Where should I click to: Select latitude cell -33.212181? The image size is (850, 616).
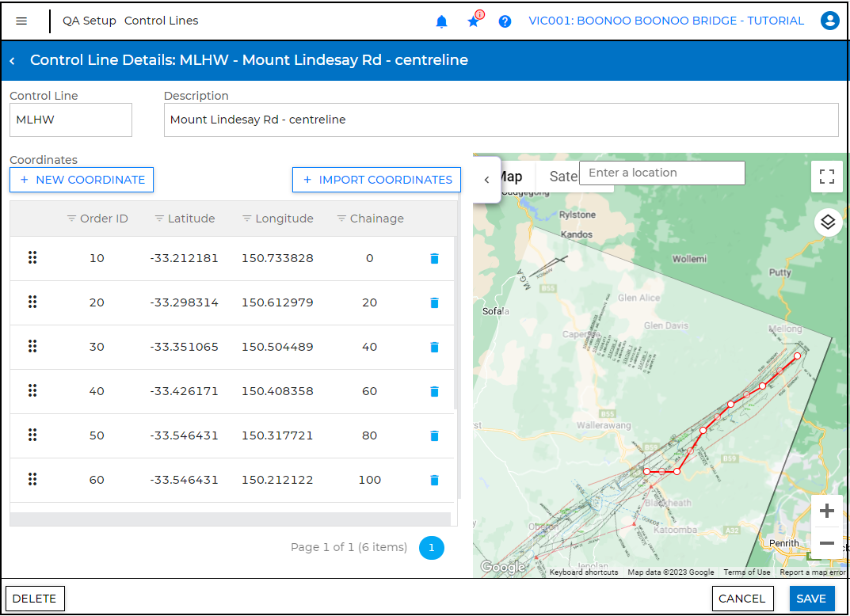(x=185, y=258)
